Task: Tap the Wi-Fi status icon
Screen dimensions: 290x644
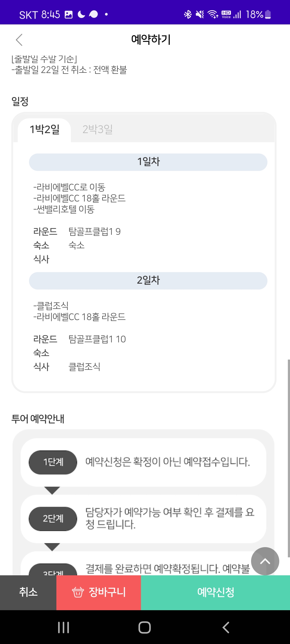Action: click(x=213, y=14)
